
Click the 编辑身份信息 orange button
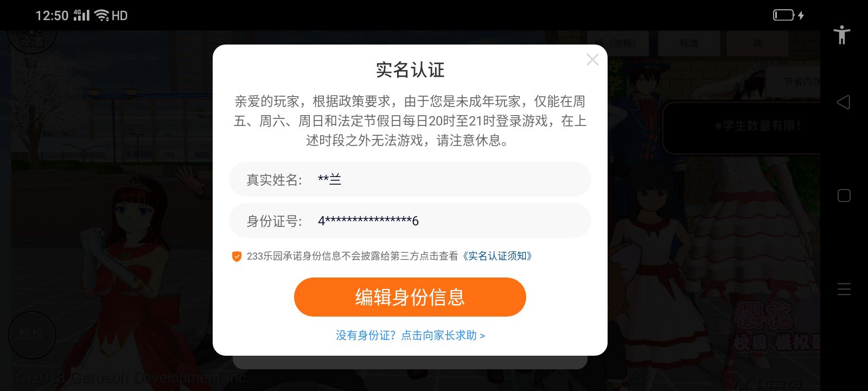coord(410,297)
